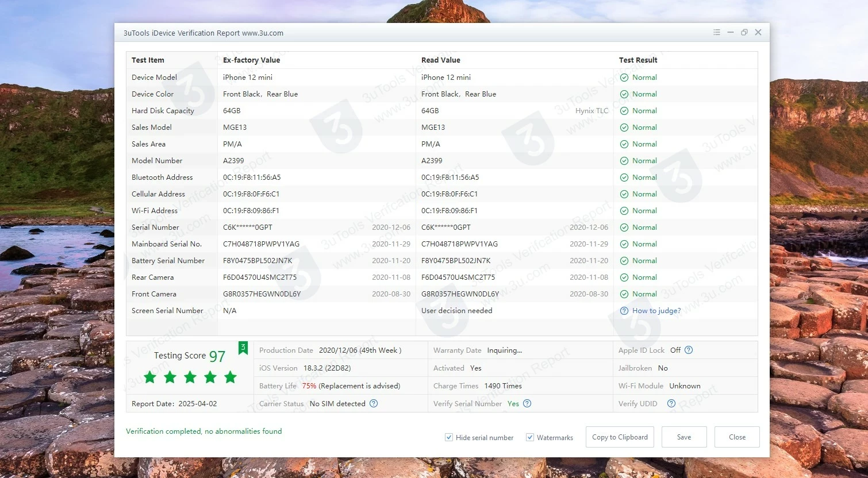Click ex-factory mainboard serial C7H048718PWPV1YAG
The height and width of the screenshot is (478, 868).
(x=262, y=244)
